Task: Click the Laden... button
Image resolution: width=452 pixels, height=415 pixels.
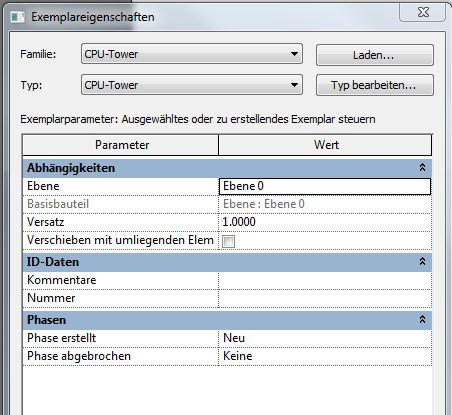Action: click(375, 55)
